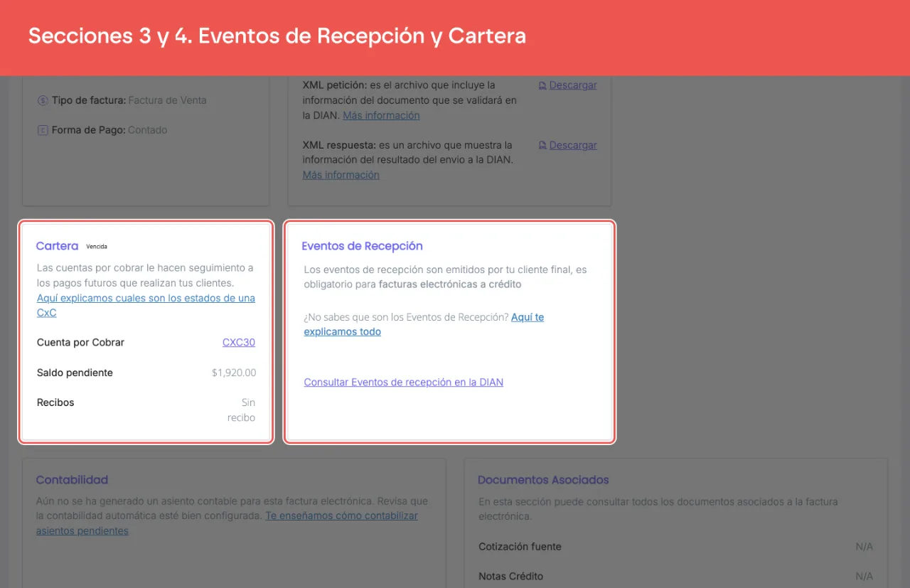Click the 'Sin recibo' value
This screenshot has height=588, width=910.
(242, 410)
